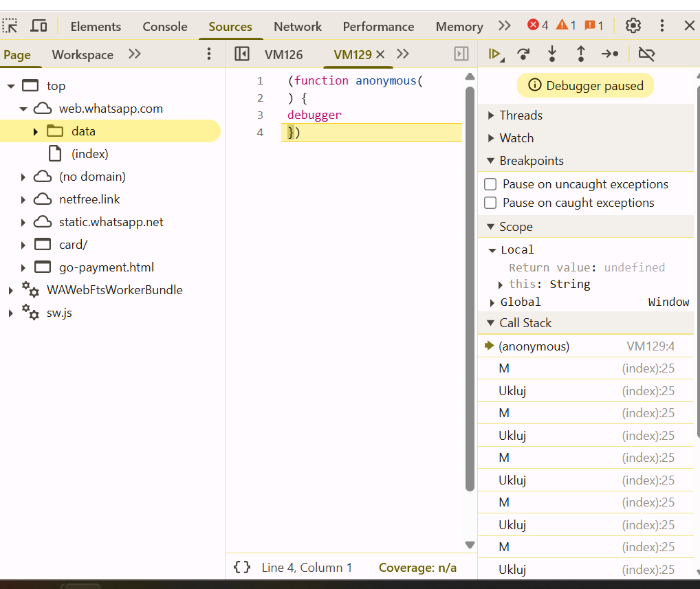Switch to the Elements tab

pyautogui.click(x=96, y=26)
